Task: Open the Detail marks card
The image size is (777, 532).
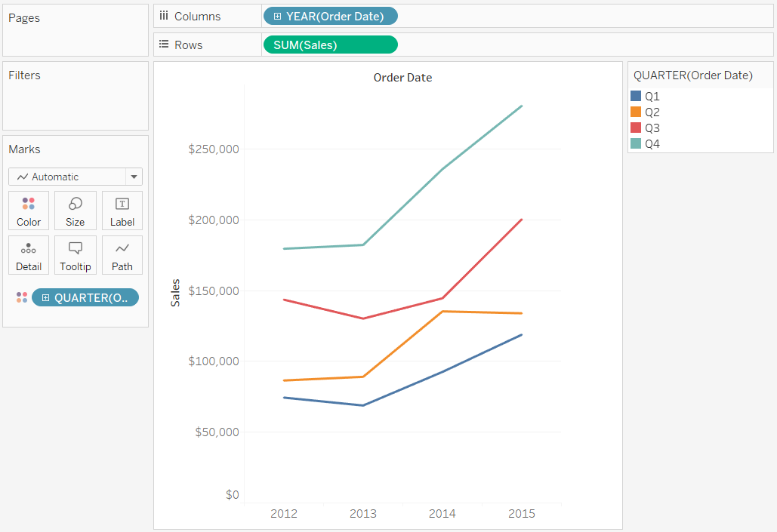Action: (x=29, y=255)
